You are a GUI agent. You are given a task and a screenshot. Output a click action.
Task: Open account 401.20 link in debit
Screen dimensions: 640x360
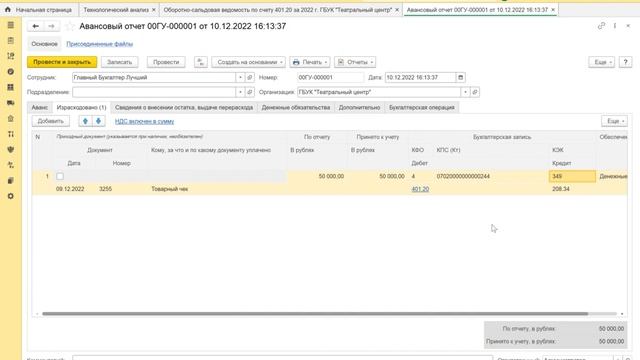click(x=420, y=189)
